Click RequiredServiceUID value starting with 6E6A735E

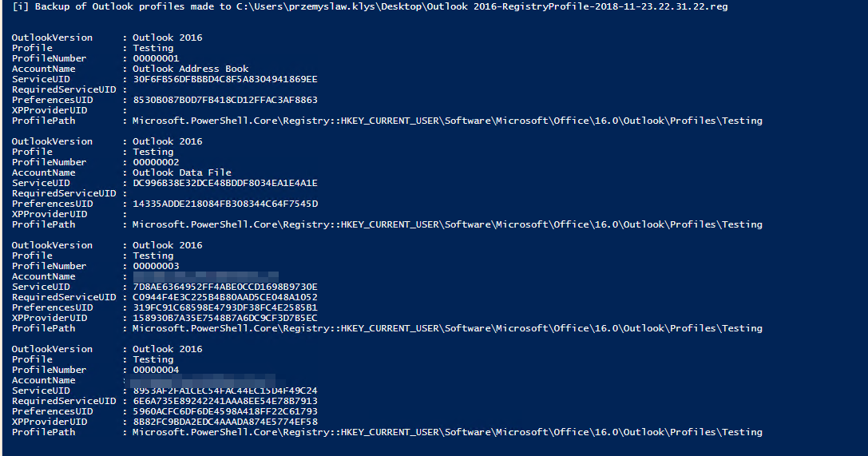[225, 401]
